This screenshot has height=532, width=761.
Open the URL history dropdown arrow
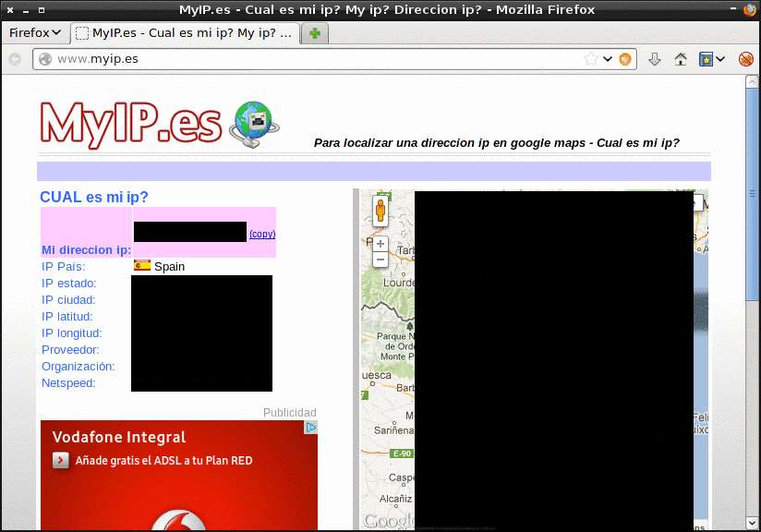[x=608, y=59]
